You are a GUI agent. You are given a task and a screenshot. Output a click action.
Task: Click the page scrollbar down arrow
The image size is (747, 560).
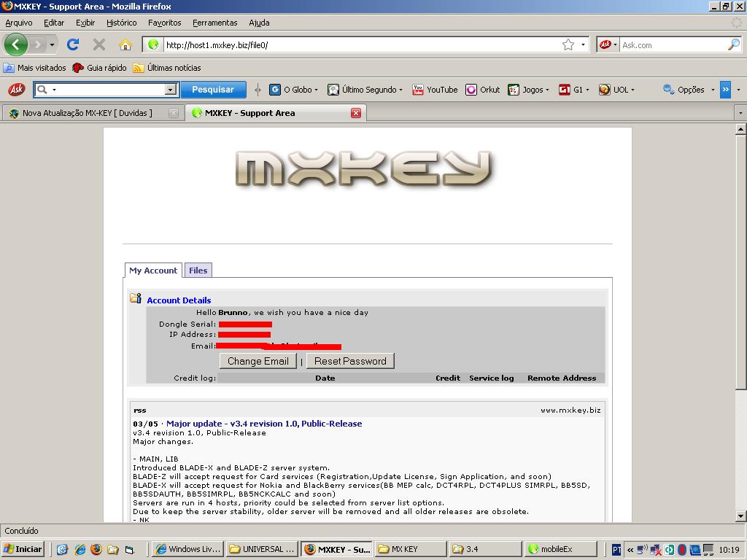tap(740, 516)
